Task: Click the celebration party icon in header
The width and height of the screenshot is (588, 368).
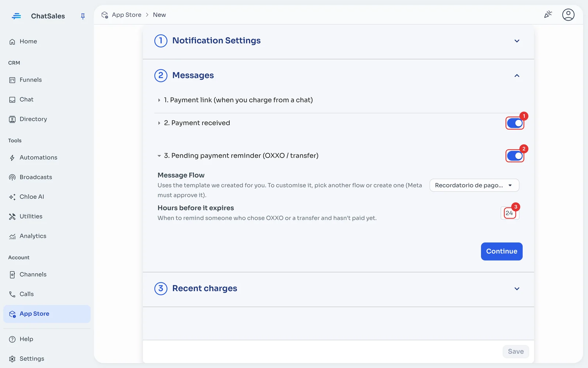Action: coord(548,14)
